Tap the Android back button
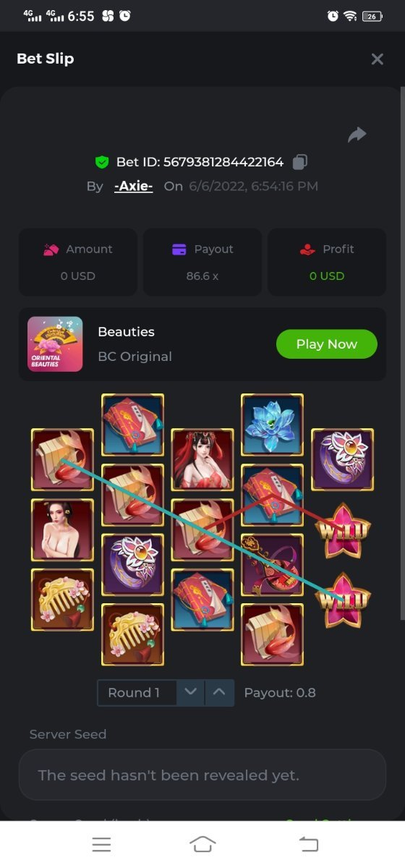 (308, 844)
